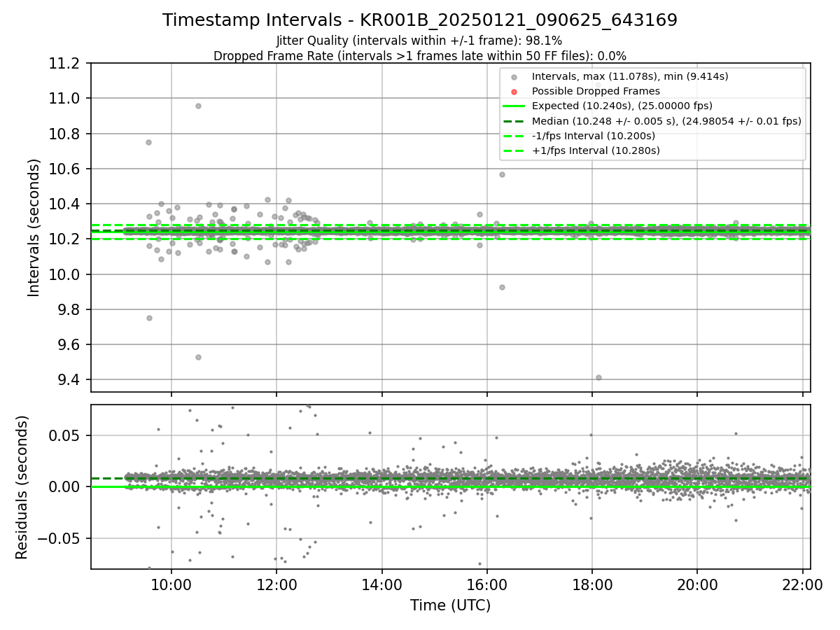Click the red dot marker in the legend
840x630 pixels.
coord(514,92)
